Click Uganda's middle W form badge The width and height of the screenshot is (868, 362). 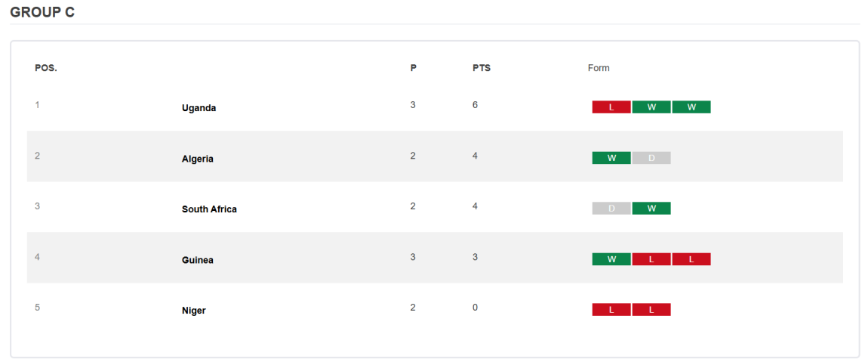pos(651,107)
